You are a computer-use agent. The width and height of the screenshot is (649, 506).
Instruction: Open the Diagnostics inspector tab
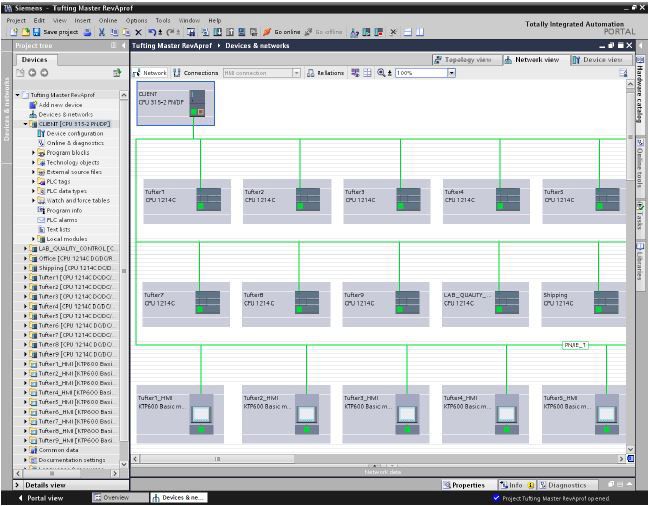pyautogui.click(x=567, y=485)
